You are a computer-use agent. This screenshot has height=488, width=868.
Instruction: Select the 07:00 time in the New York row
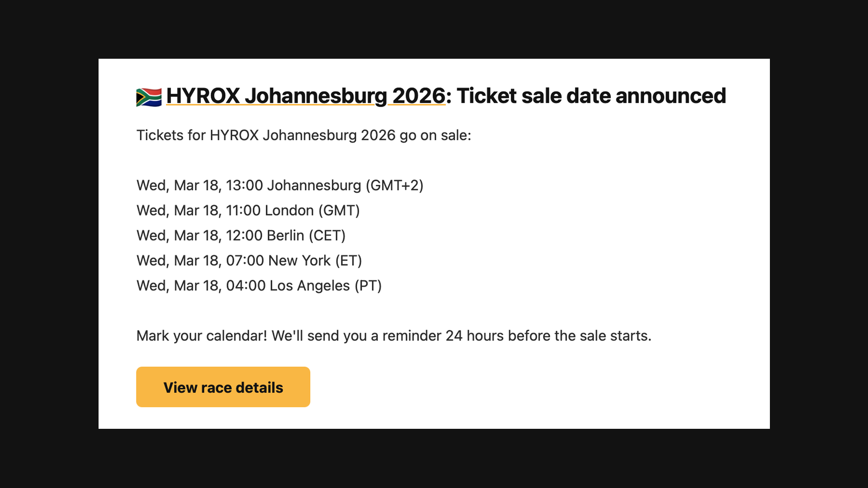245,261
